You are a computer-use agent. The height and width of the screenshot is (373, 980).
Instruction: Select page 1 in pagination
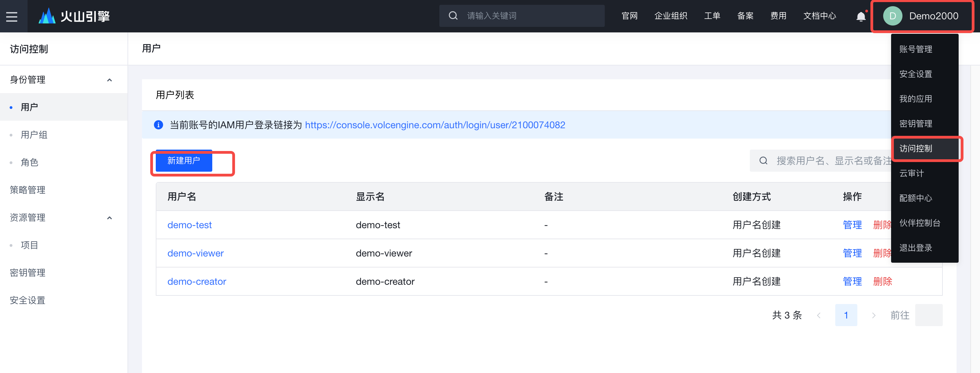(x=846, y=315)
